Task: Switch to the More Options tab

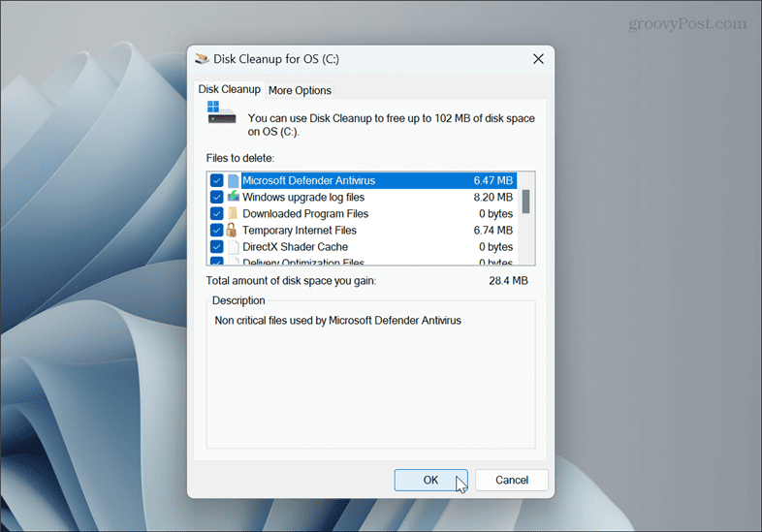Action: coord(300,90)
